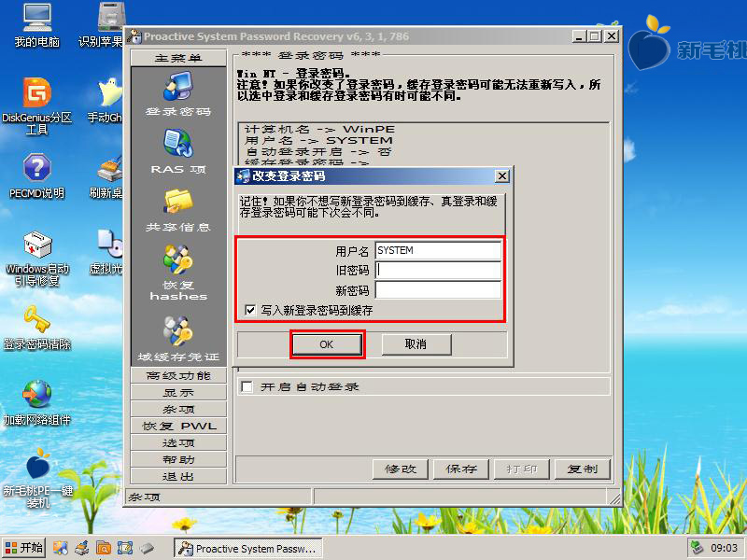Launch 手动Gh ghost icon on desktop

click(x=106, y=101)
